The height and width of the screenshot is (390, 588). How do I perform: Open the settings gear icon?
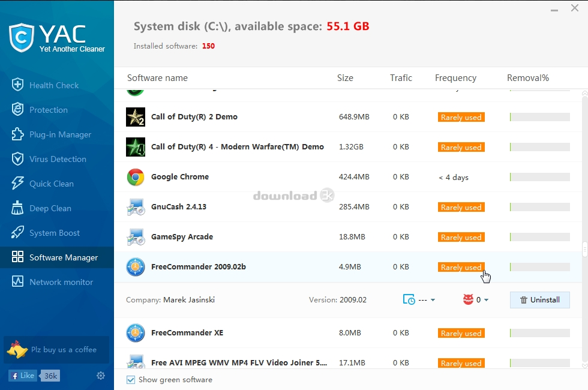pos(101,376)
